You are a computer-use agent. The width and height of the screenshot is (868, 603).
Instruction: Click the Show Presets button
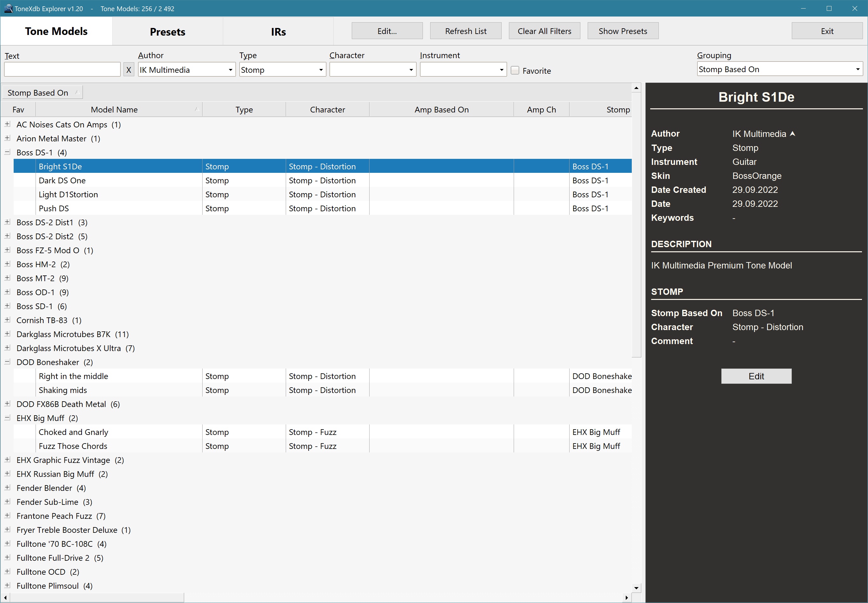click(x=623, y=31)
